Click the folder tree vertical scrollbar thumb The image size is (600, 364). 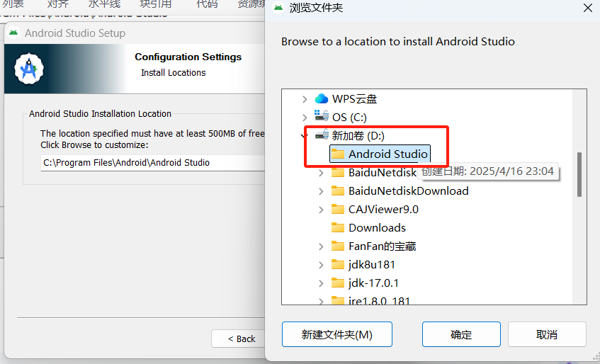[x=579, y=175]
